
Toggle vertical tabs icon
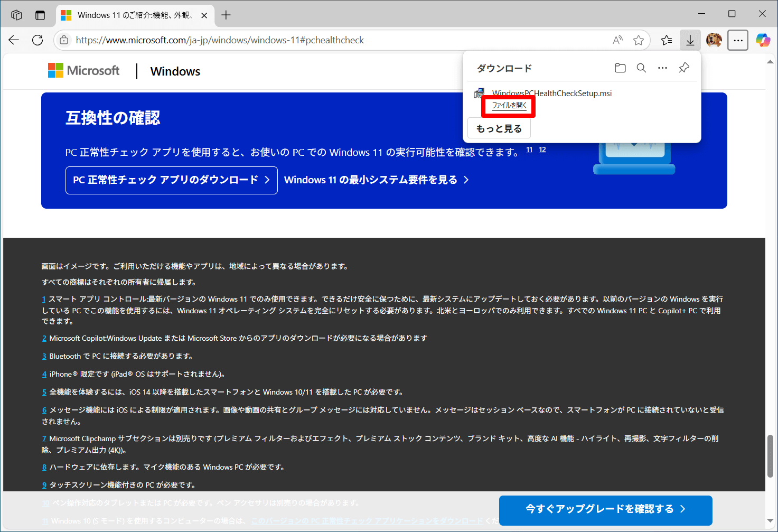[x=40, y=15]
